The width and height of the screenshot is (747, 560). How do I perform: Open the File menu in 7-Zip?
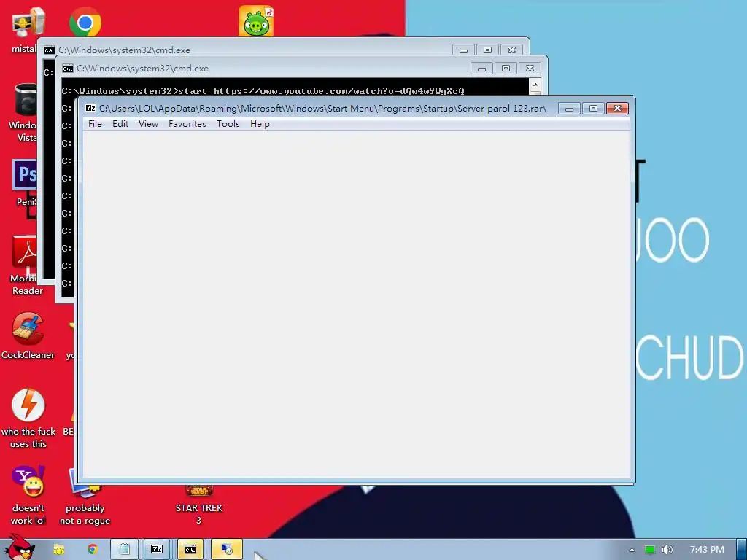[x=95, y=124]
